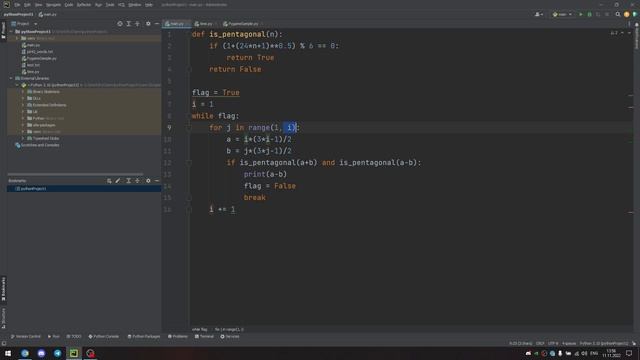Expand the DLLs library folder
The width and height of the screenshot is (640, 360).
[x=23, y=98]
